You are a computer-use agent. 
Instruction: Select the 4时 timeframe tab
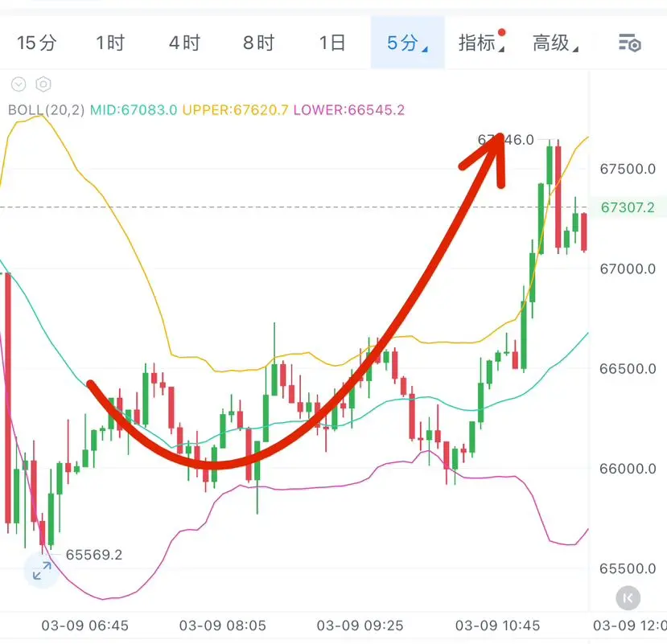(x=184, y=43)
